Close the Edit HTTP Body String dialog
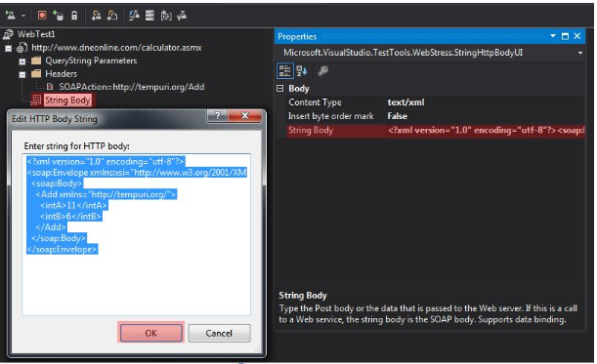 click(245, 115)
